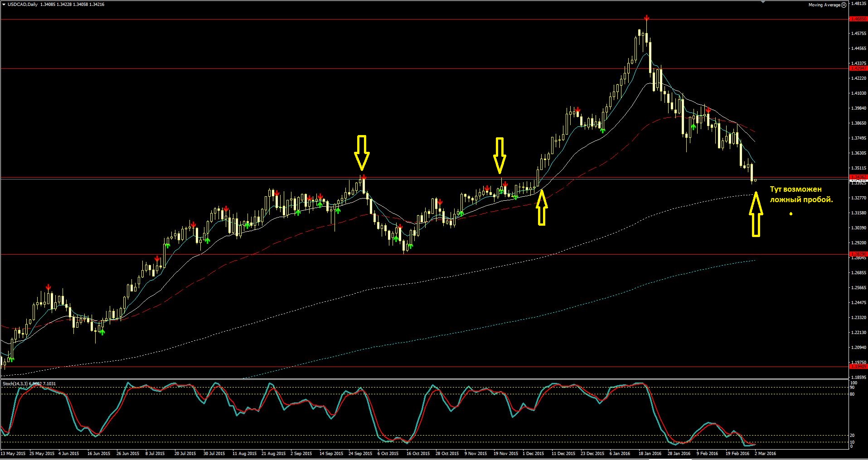Click the 1.32770 price on the scale
Viewport: 868px width, 460px height.
[x=859, y=198]
